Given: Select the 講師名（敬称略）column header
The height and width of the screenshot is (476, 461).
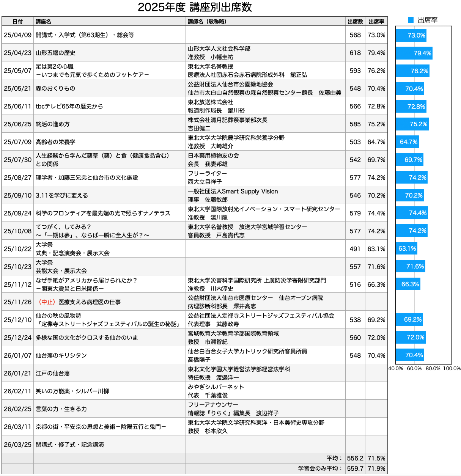Looking at the screenshot, I should click(x=207, y=22).
